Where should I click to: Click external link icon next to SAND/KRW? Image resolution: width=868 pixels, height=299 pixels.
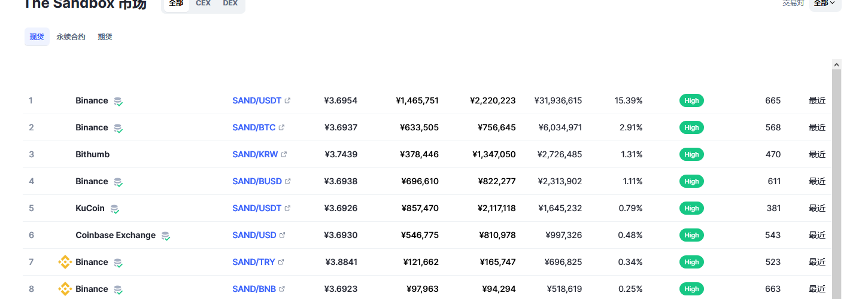[x=284, y=154]
